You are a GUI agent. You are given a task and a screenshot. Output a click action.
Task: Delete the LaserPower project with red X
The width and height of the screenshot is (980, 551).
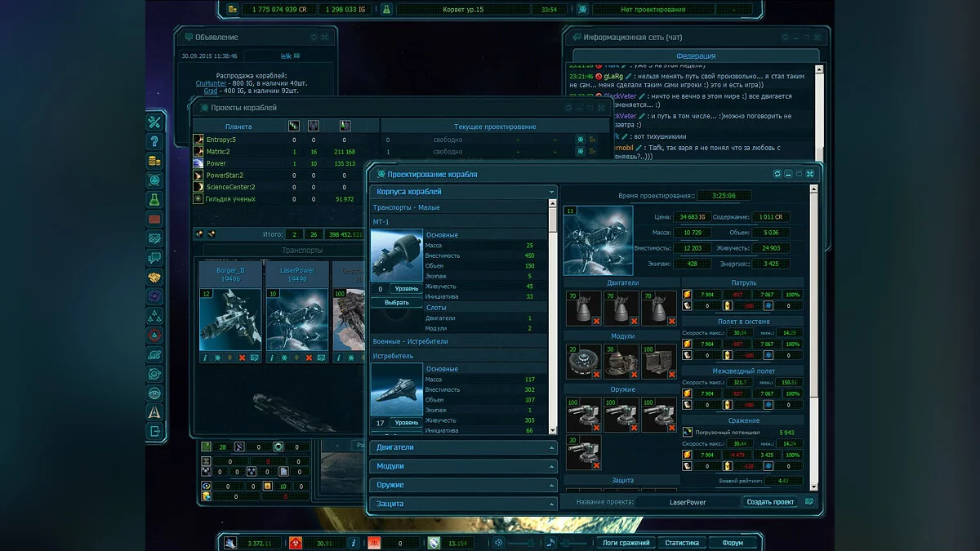(x=309, y=358)
